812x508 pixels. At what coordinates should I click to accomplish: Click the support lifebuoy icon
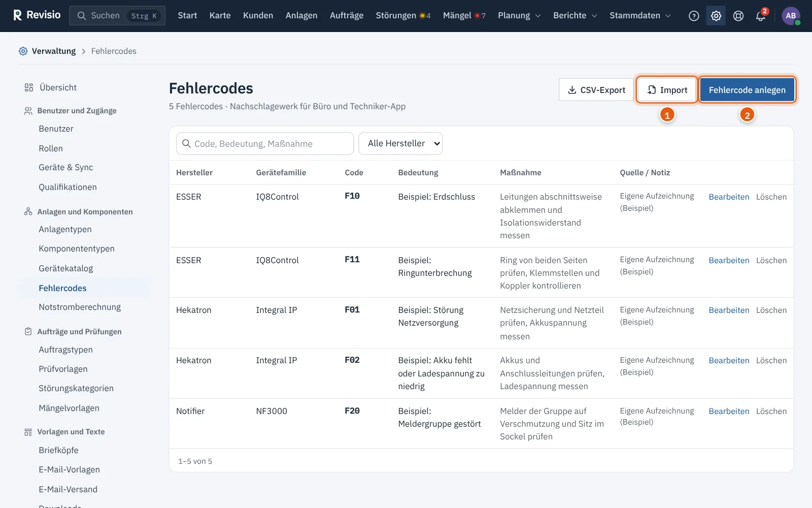pos(738,16)
